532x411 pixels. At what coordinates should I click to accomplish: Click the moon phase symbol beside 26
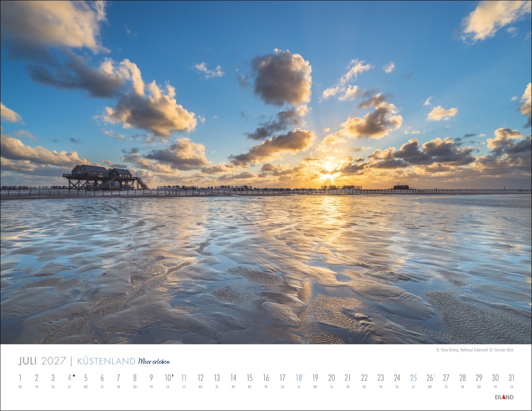435,376
